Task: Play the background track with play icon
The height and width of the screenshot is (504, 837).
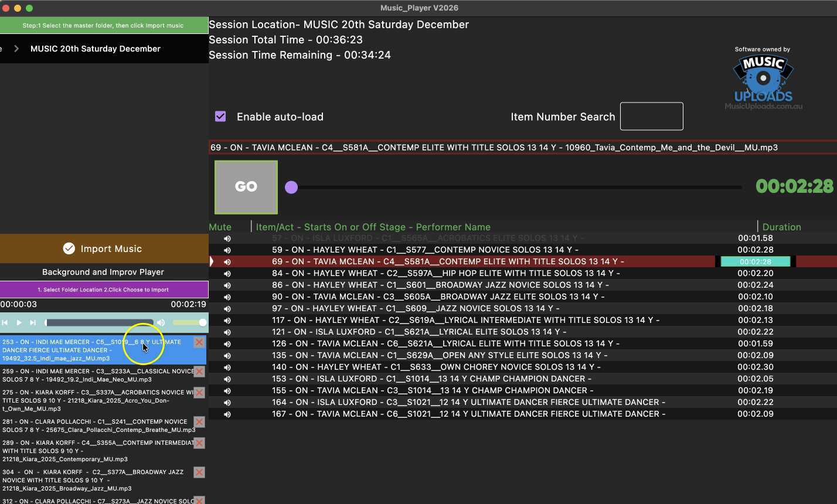Action: (19, 322)
